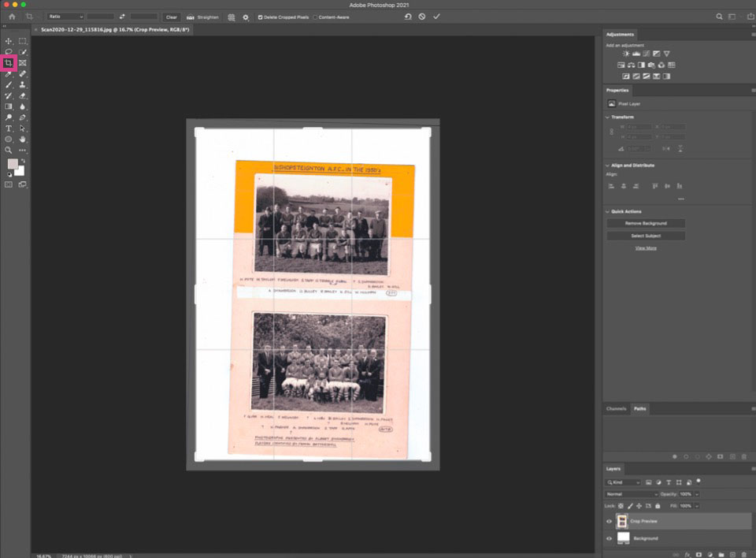Click the Straighten button
Image resolution: width=756 pixels, height=558 pixels.
pos(203,17)
